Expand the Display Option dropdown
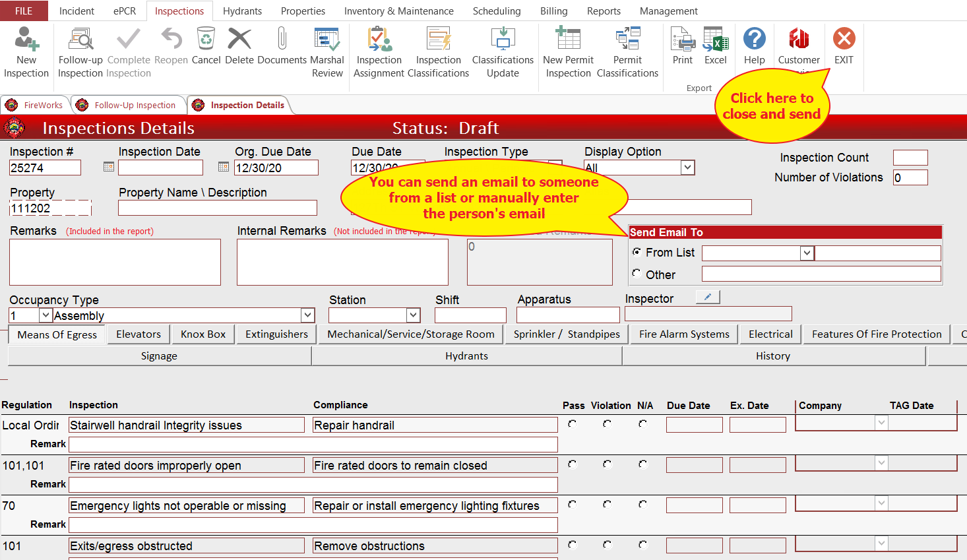This screenshot has width=967, height=560. pos(687,168)
